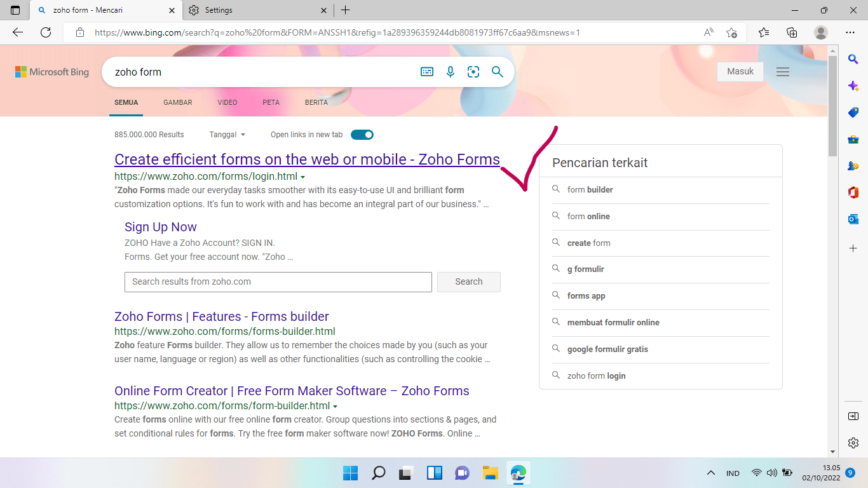
Task: Open File Explorer from the taskbar
Action: 490,473
